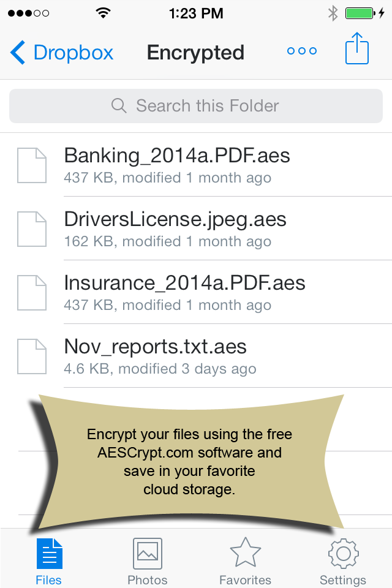392x588 pixels.
Task: Go back to Dropbox folder
Action: (62, 53)
